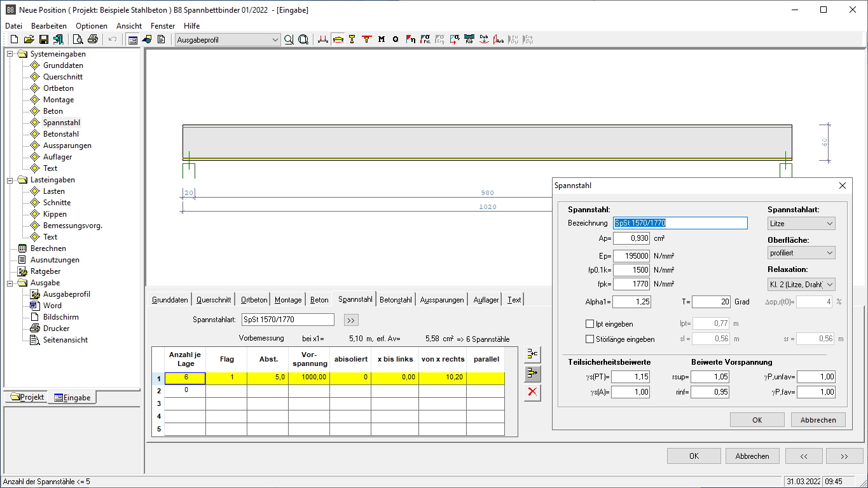Click the print preview icon in the toolbar
868x488 pixels.
[78, 39]
